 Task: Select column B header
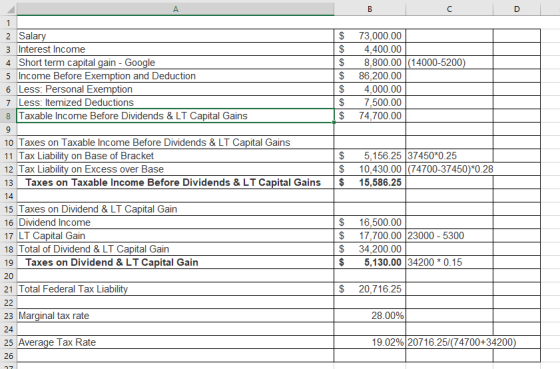[370, 9]
